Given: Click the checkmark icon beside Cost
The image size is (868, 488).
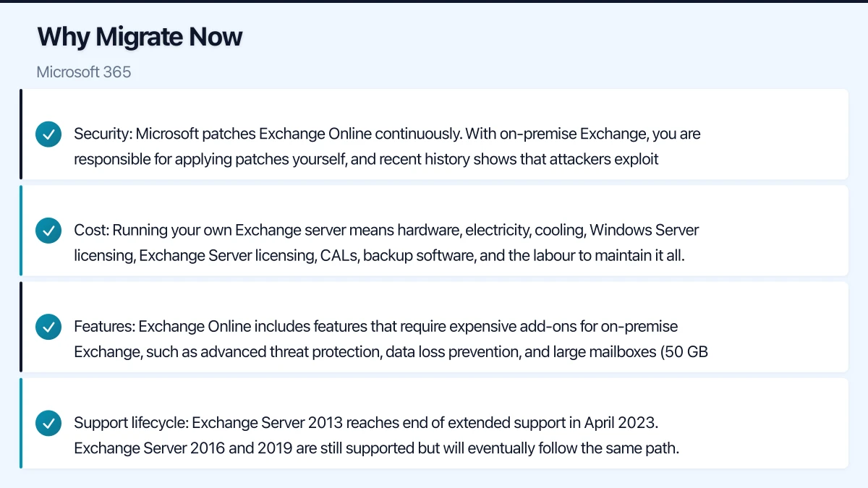Looking at the screenshot, I should pyautogui.click(x=48, y=231).
